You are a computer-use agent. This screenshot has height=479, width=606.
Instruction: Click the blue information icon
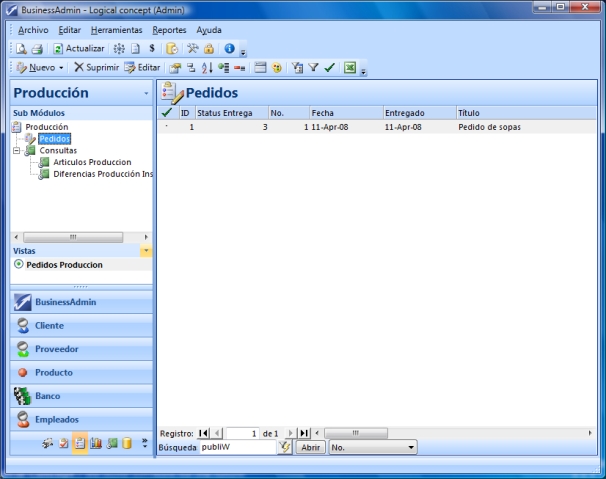coord(229,48)
